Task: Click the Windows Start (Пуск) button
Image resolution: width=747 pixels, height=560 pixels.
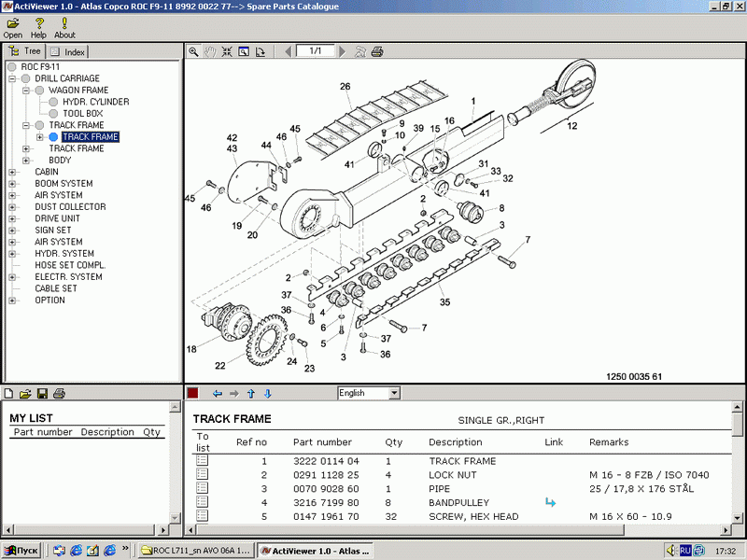Action: 22,551
